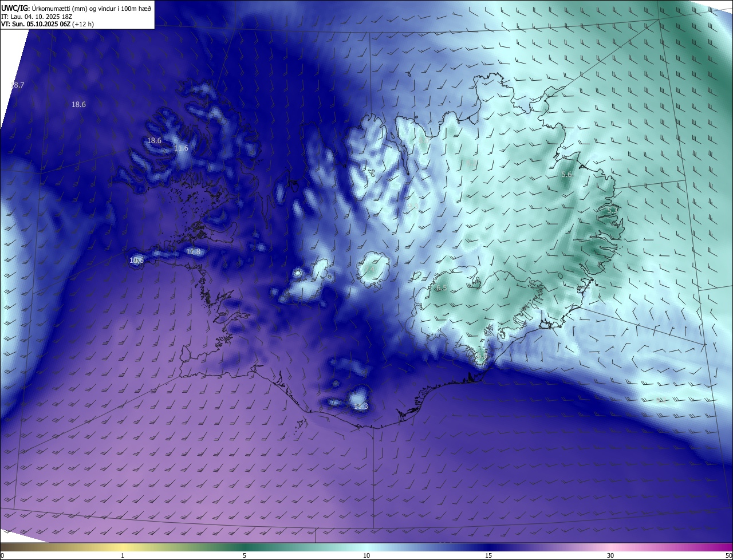Viewport: 733px width, 560px height.
Task: Click the 1 tick on the color scale
Action: click(123, 556)
